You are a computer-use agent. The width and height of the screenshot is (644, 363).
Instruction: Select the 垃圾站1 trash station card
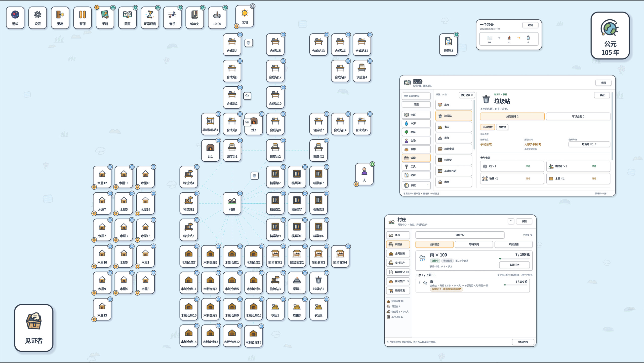click(318, 283)
